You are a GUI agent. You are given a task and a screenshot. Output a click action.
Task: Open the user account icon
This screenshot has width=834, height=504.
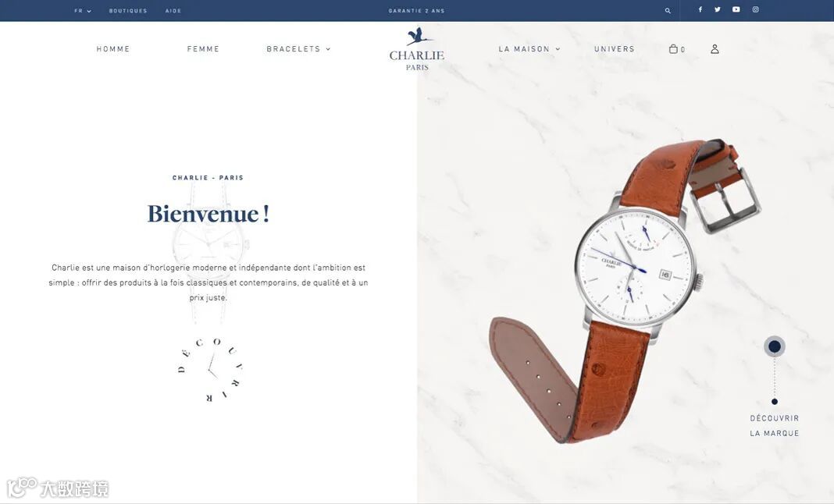[x=715, y=49]
